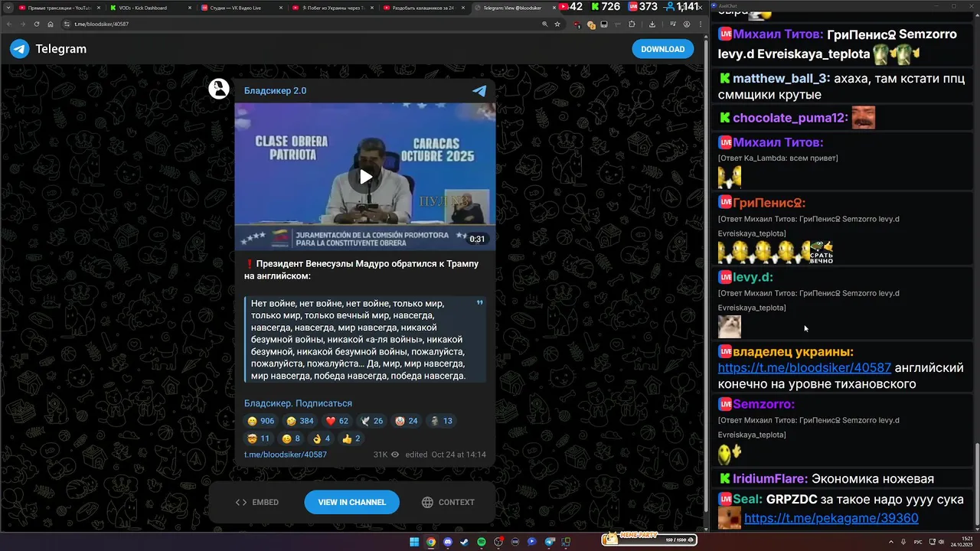The width and height of the screenshot is (980, 551).
Task: Click the reaction showing 906
Action: click(x=260, y=421)
